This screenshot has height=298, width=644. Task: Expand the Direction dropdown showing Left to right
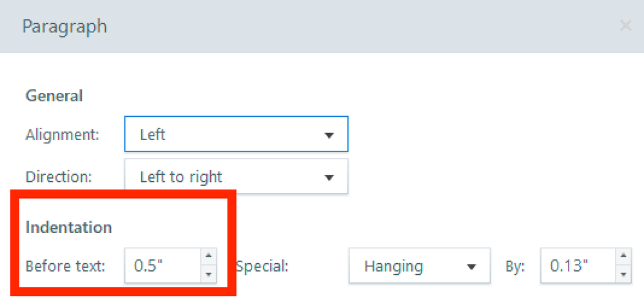tap(236, 177)
